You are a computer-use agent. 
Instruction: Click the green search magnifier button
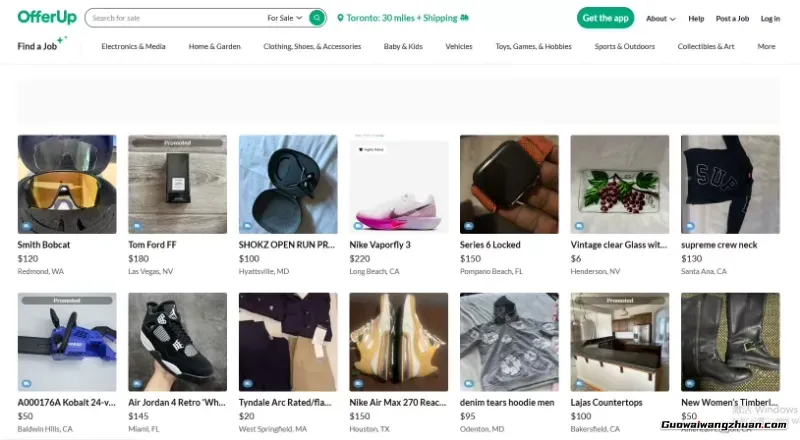point(317,18)
